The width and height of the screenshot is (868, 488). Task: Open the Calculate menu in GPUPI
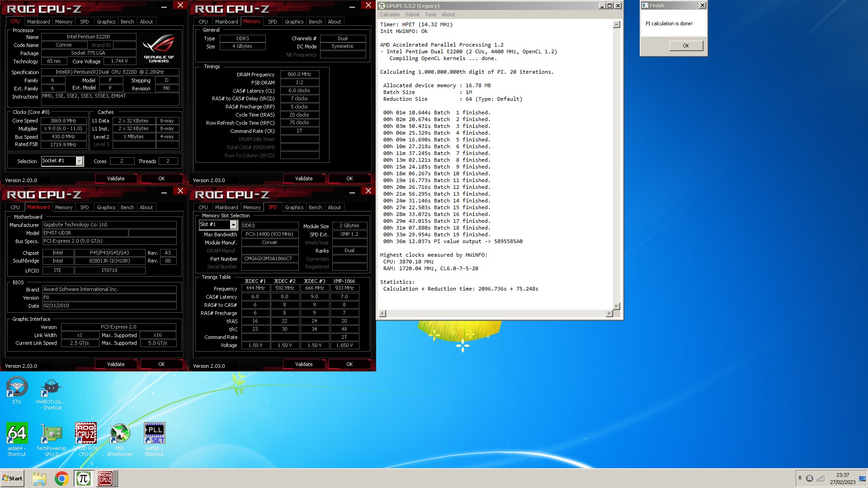click(390, 14)
